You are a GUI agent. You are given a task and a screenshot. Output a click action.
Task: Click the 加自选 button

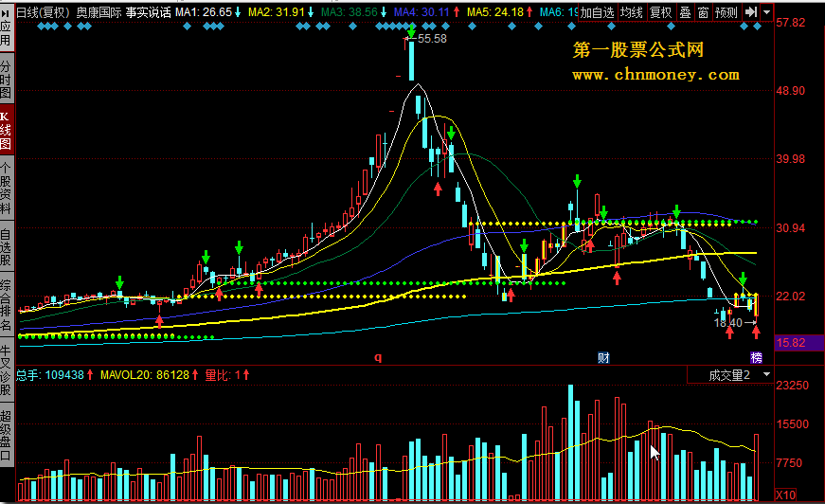[597, 12]
